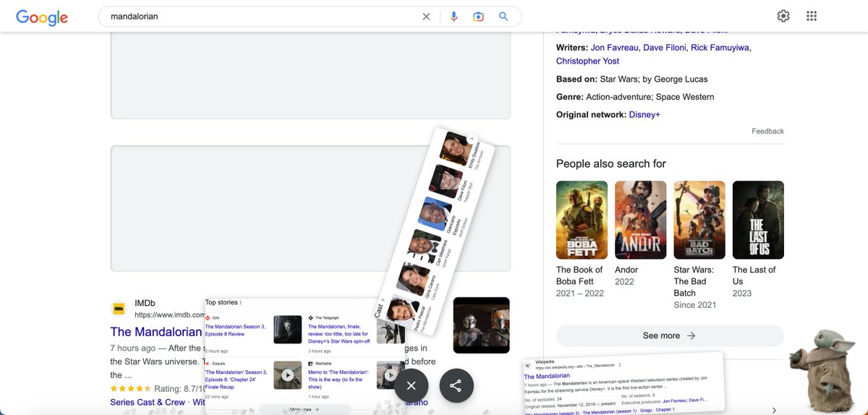
Task: Click the right chevron at bottom of panel
Action: [x=775, y=410]
